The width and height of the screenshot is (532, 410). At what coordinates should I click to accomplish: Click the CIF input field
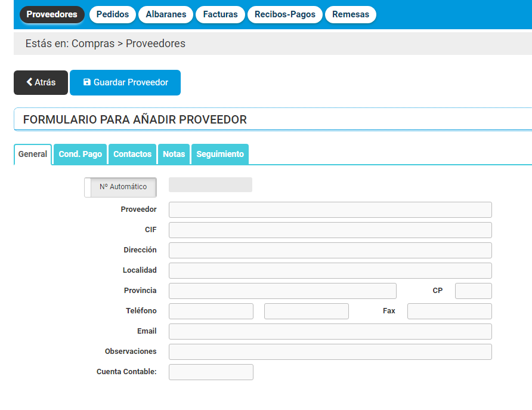330,230
